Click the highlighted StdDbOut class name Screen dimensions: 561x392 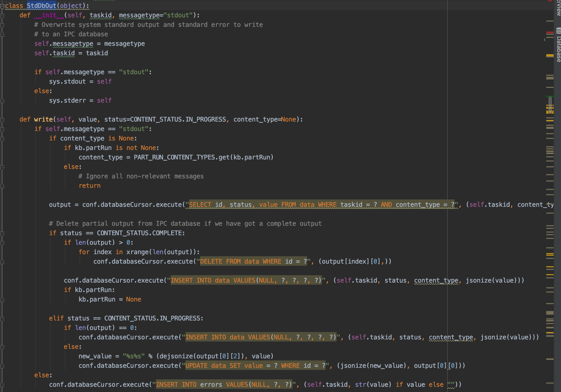[41, 6]
